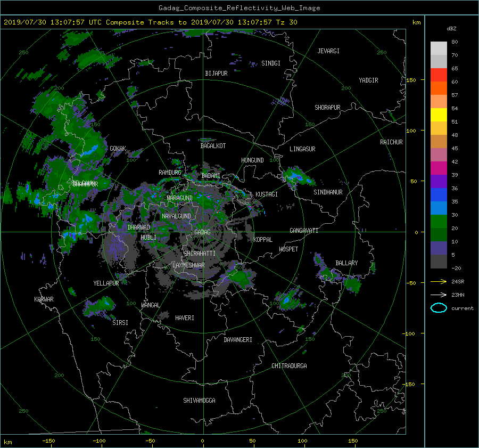
Task: Click the SINDGI city label
Action: click(x=271, y=63)
